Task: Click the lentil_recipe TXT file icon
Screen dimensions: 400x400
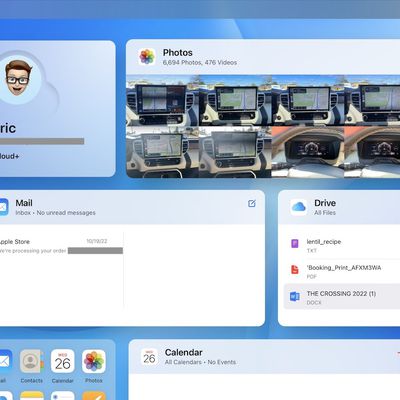Action: click(x=295, y=244)
